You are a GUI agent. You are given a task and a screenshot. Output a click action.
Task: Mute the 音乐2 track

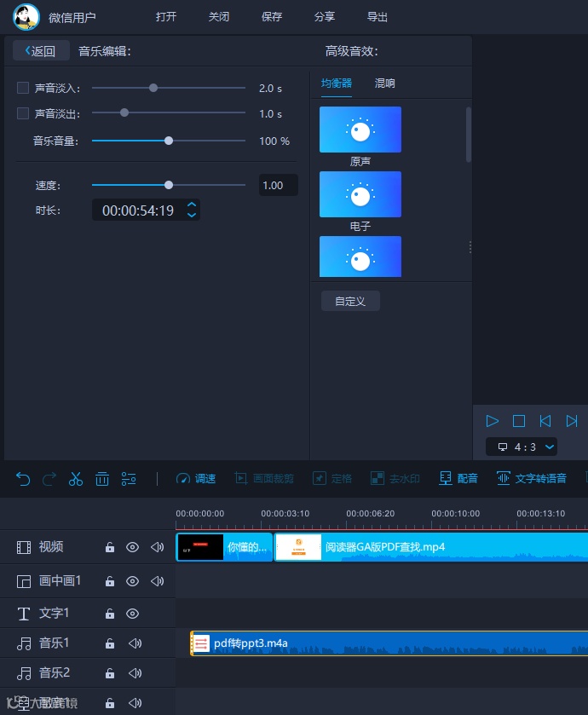pos(135,673)
